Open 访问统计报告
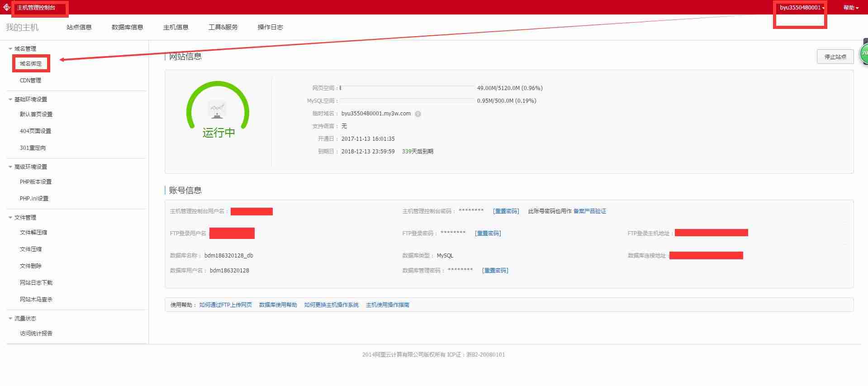Screen dimensions: 868x386 pos(36,333)
